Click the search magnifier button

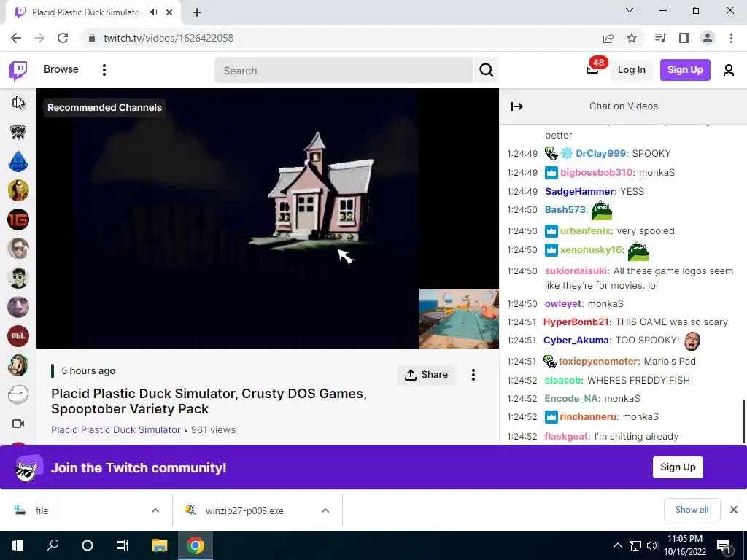pyautogui.click(x=486, y=71)
